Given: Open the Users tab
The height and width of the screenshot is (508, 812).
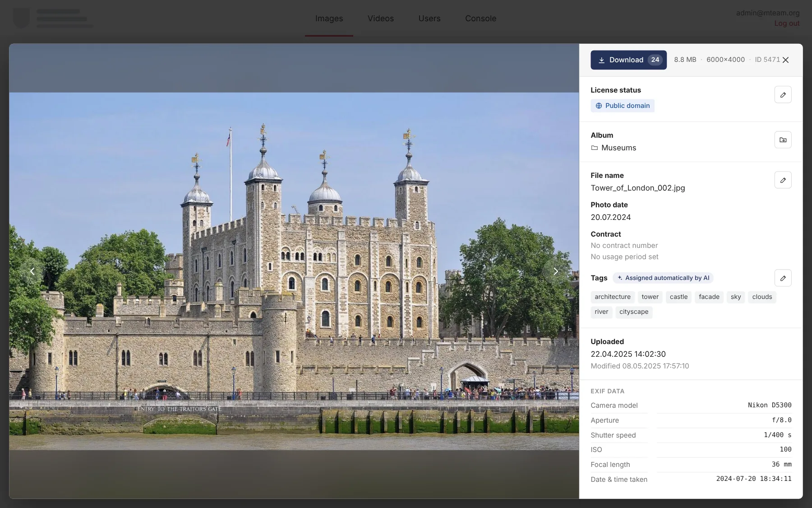Looking at the screenshot, I should click(429, 19).
